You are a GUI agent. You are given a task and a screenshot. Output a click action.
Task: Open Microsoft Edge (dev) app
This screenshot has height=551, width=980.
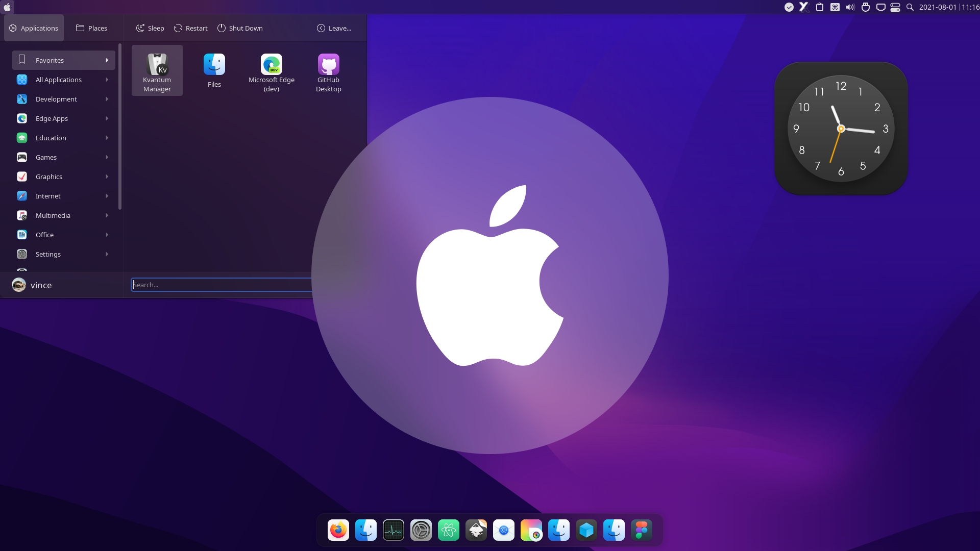pos(271,70)
